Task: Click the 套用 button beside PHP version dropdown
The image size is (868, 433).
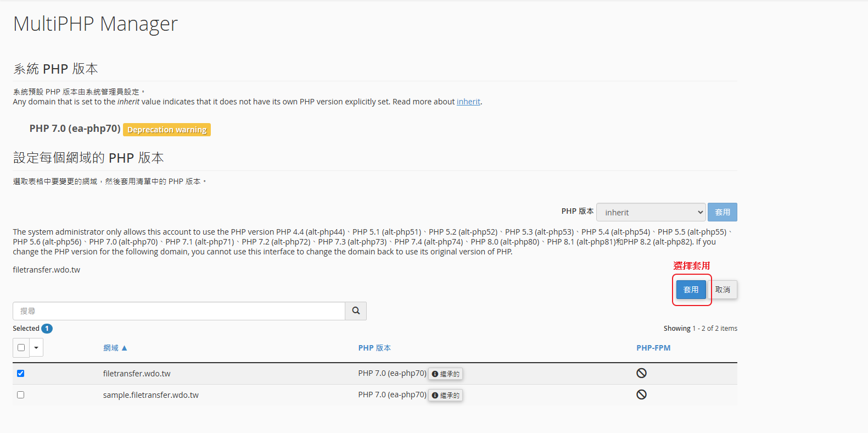Action: (x=723, y=212)
